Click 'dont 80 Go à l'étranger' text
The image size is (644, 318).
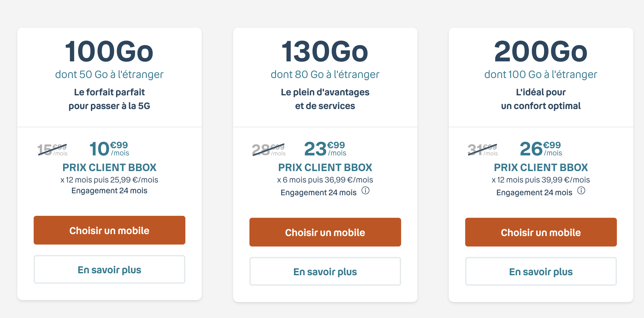[x=325, y=74]
